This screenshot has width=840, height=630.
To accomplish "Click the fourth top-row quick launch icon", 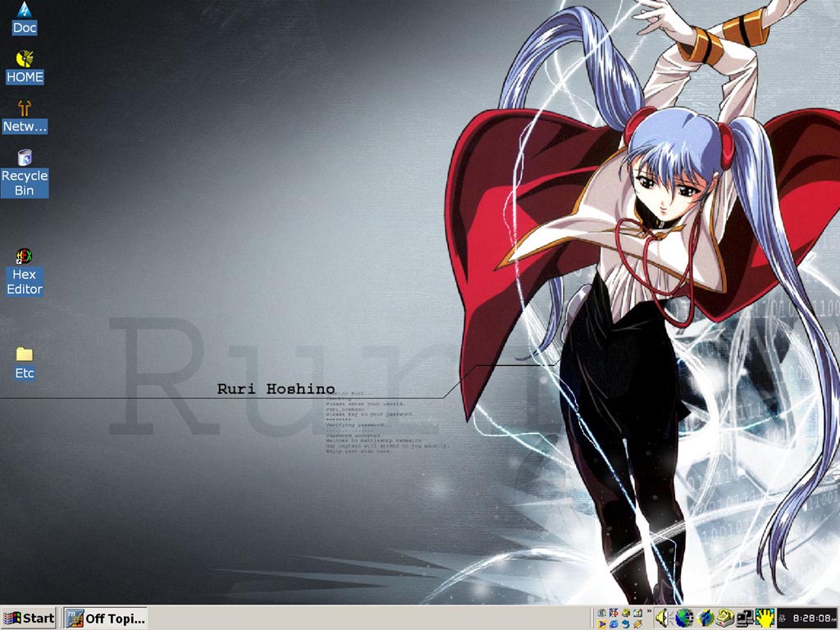I will pyautogui.click(x=637, y=612).
